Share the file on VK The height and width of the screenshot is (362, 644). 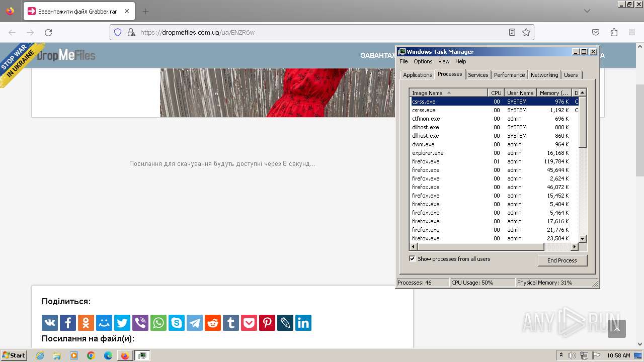(50, 323)
